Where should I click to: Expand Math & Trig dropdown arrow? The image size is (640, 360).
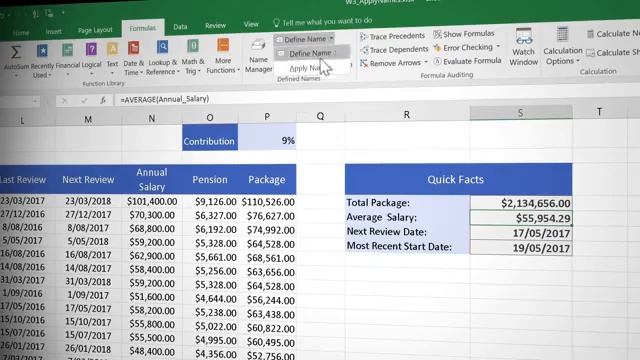tap(199, 71)
